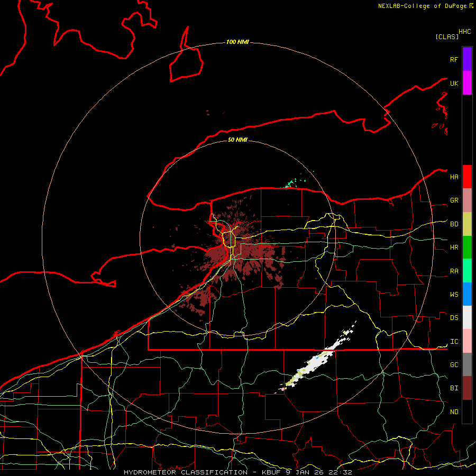Image resolution: width=476 pixels, height=476 pixels.
Task: Click the GC gray legend swatch
Action: pos(467,364)
